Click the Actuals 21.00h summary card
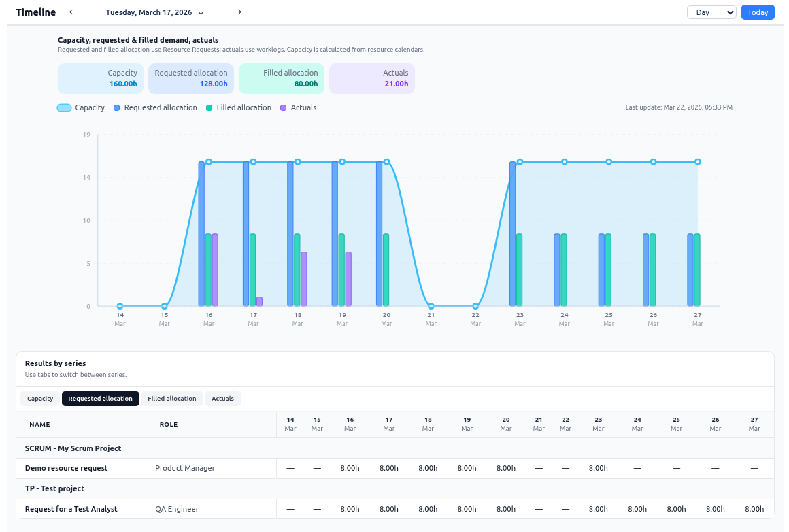 [371, 78]
